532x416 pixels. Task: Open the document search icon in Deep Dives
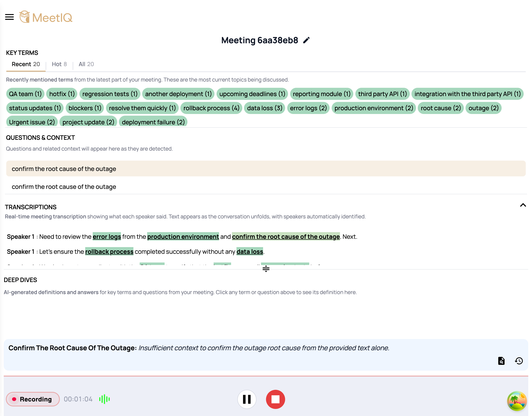point(501,361)
